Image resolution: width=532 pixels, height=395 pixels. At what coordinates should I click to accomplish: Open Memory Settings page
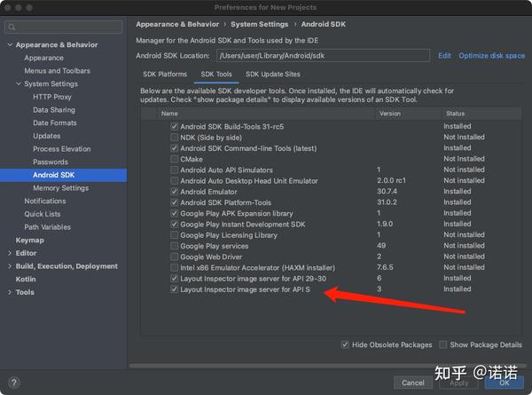point(60,188)
